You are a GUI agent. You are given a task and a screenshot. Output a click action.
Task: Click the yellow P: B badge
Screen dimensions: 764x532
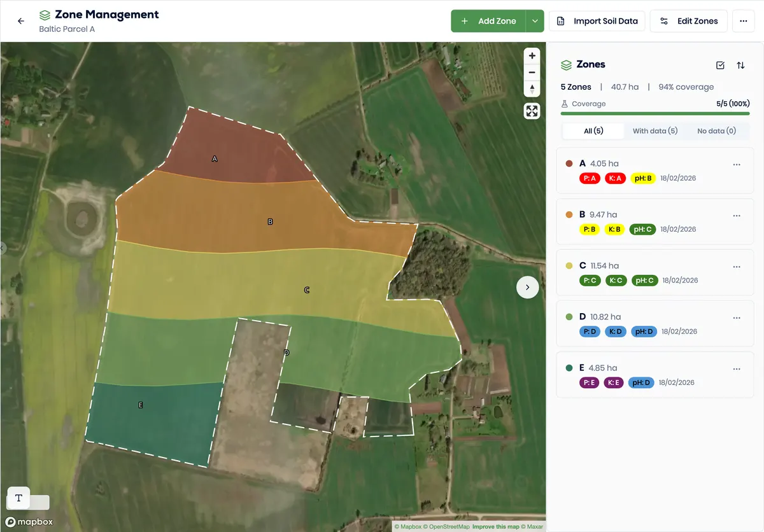(x=590, y=230)
